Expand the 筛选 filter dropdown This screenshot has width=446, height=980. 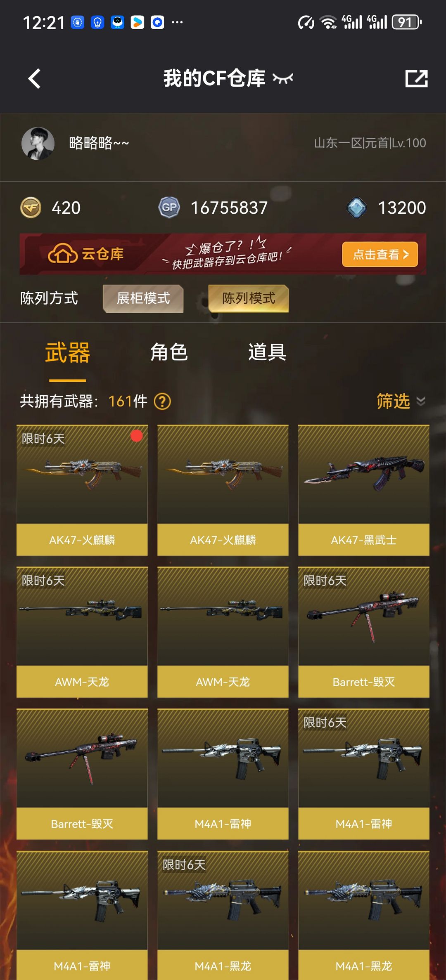pyautogui.click(x=401, y=401)
